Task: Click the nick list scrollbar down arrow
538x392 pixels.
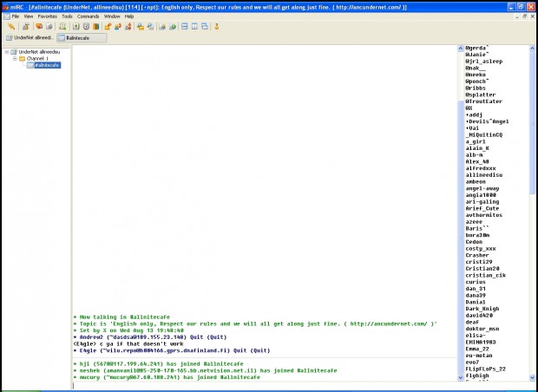Action: coord(532,377)
